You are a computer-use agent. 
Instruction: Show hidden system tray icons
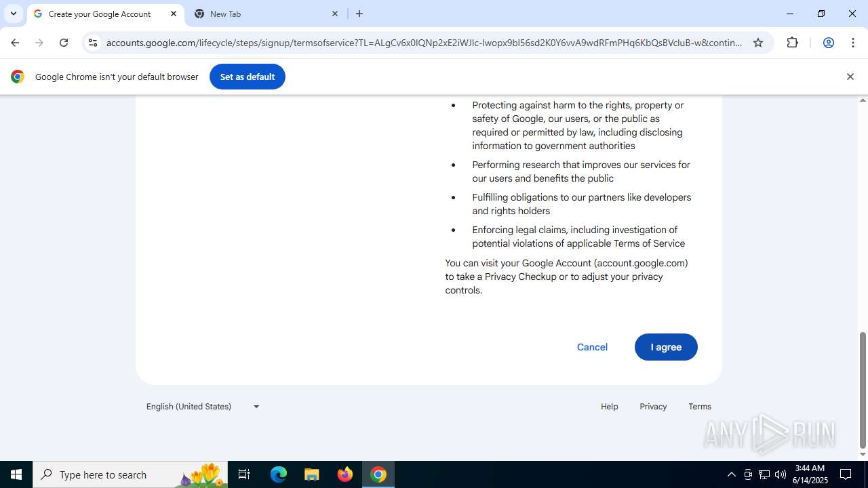point(731,474)
